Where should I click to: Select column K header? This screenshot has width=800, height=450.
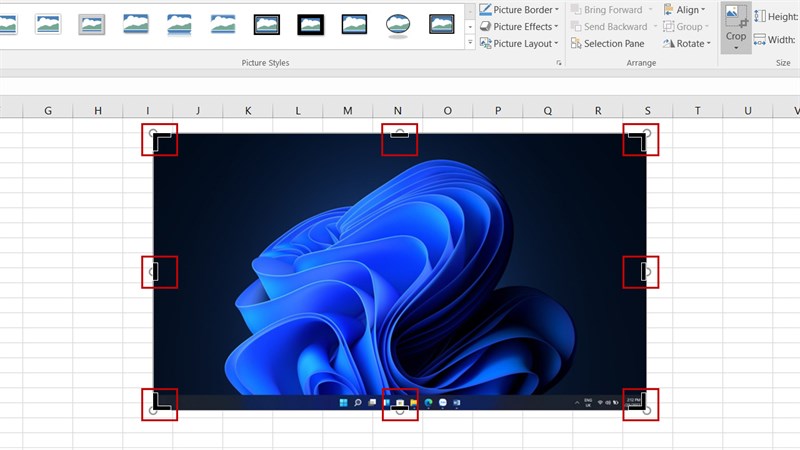click(x=248, y=111)
